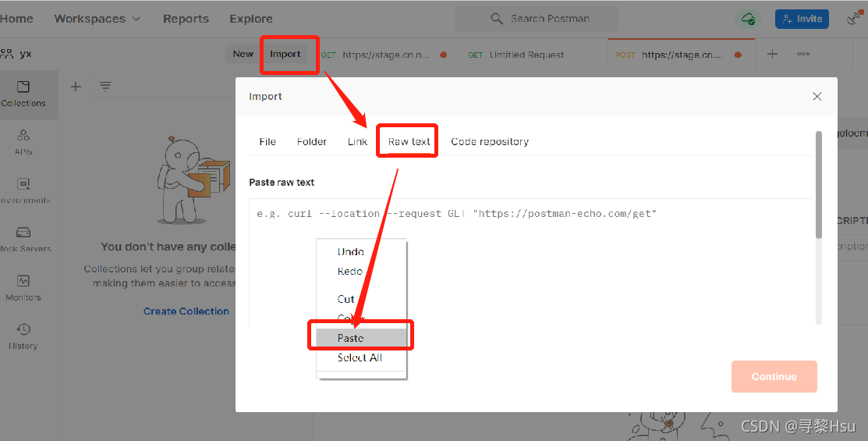The width and height of the screenshot is (868, 441).
Task: Open the Monitors sidebar panel
Action: point(23,288)
